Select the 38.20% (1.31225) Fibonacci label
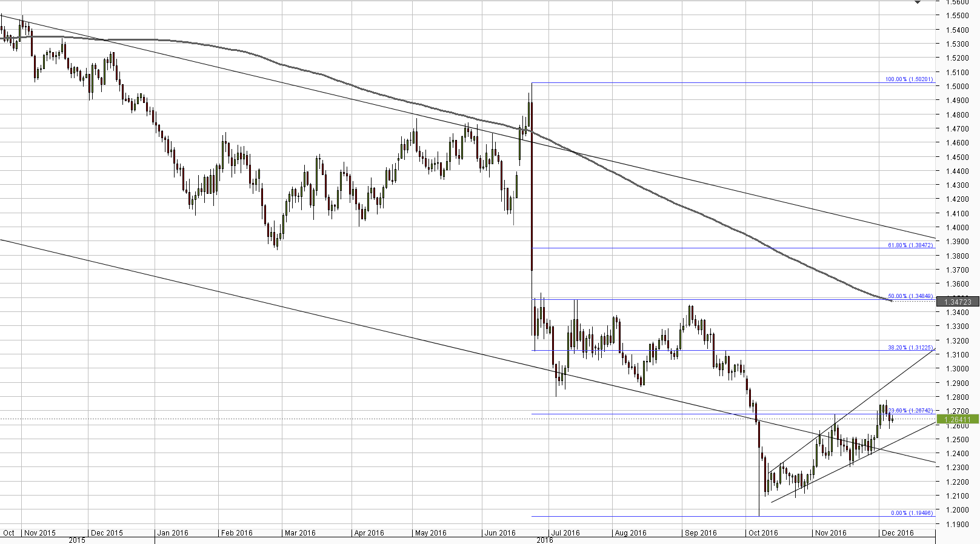980x544 pixels. pos(910,348)
